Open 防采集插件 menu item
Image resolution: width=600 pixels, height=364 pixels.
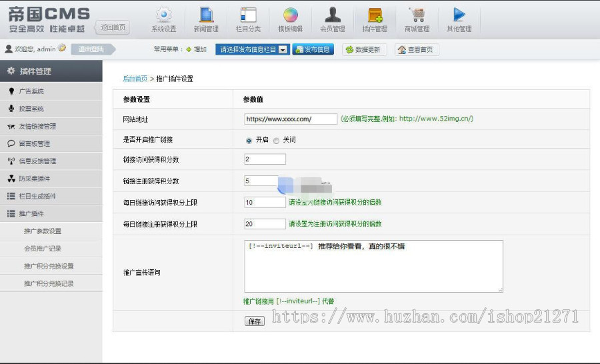point(51,179)
